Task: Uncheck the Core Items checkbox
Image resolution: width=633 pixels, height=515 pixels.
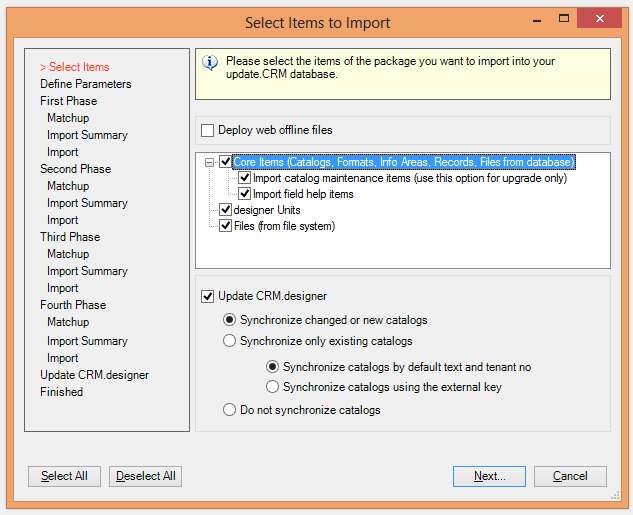Action: pyautogui.click(x=226, y=162)
